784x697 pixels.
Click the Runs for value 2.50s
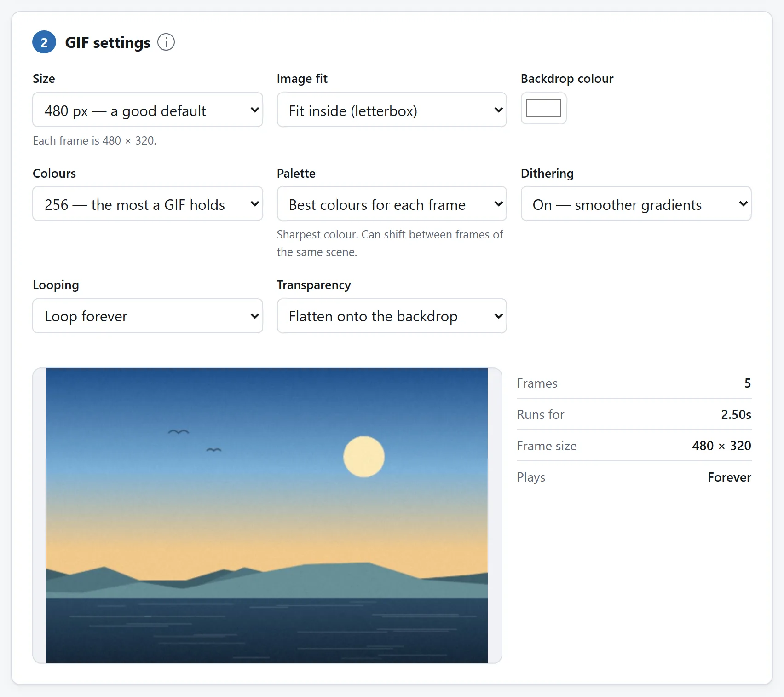click(736, 414)
